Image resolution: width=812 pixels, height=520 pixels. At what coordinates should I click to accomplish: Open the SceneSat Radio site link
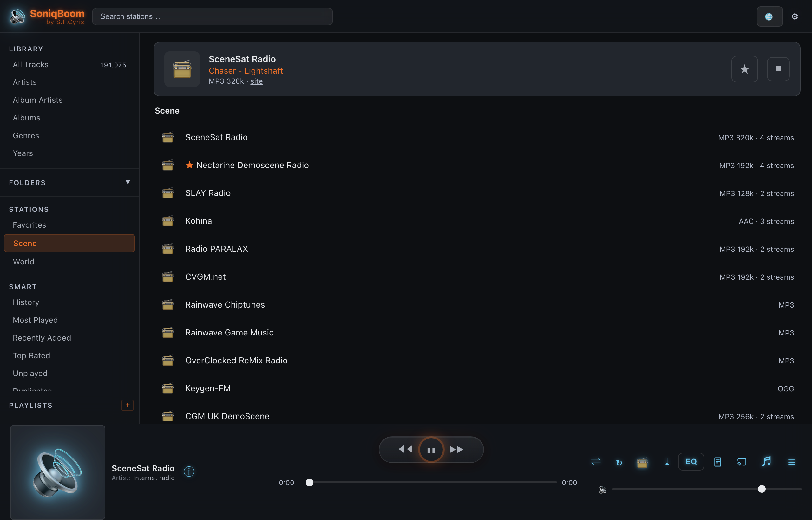(x=256, y=81)
